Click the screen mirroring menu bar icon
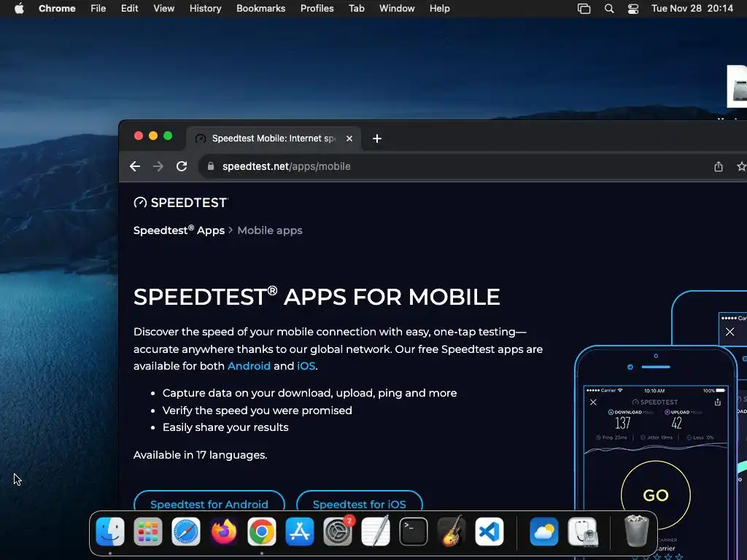 coord(584,9)
